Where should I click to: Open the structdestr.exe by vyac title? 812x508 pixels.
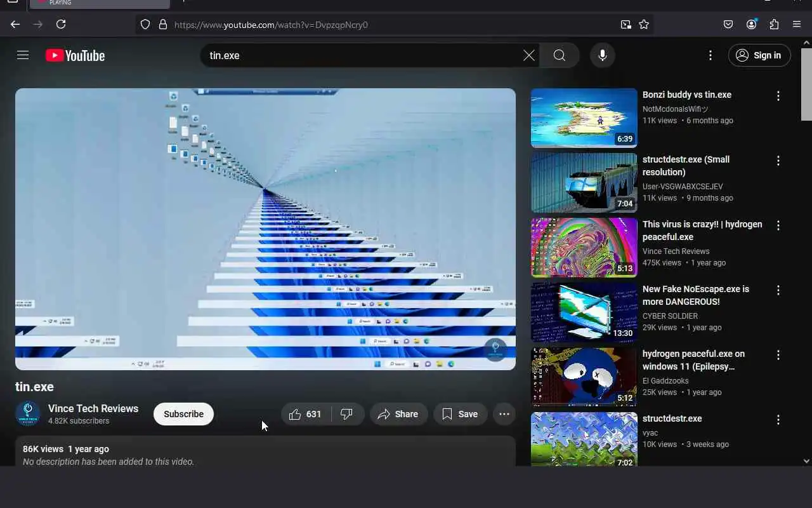point(672,418)
